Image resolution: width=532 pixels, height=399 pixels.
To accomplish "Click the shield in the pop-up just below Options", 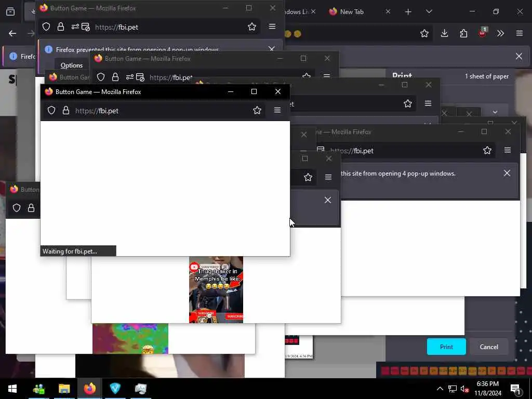I will coord(101,77).
